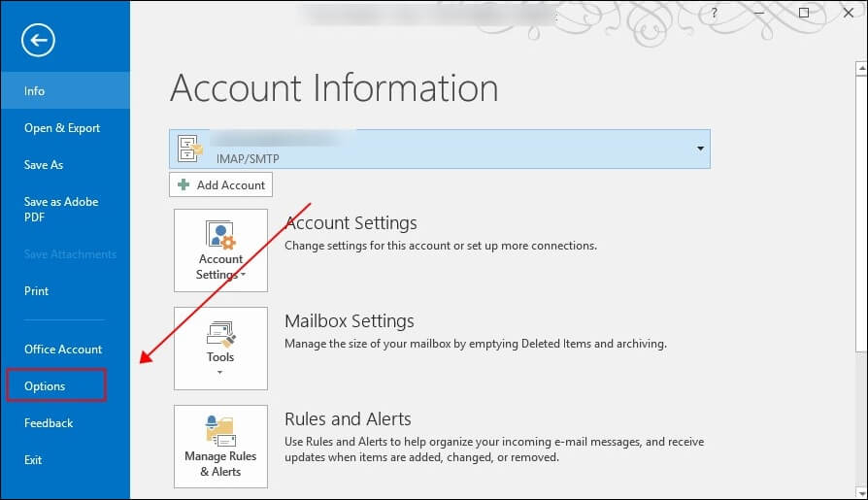This screenshot has width=868, height=500.
Task: Select Save as Adobe PDF
Action: tap(61, 210)
